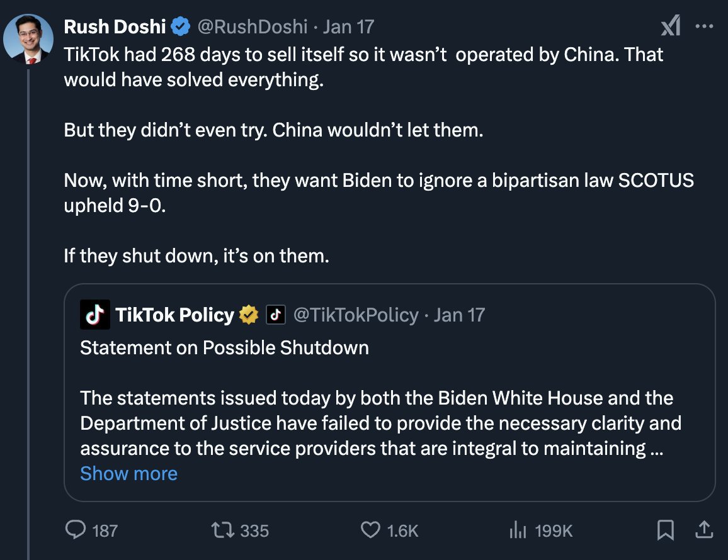728x560 pixels.
Task: Open Rush Doshi's profile picture
Action: [28, 39]
